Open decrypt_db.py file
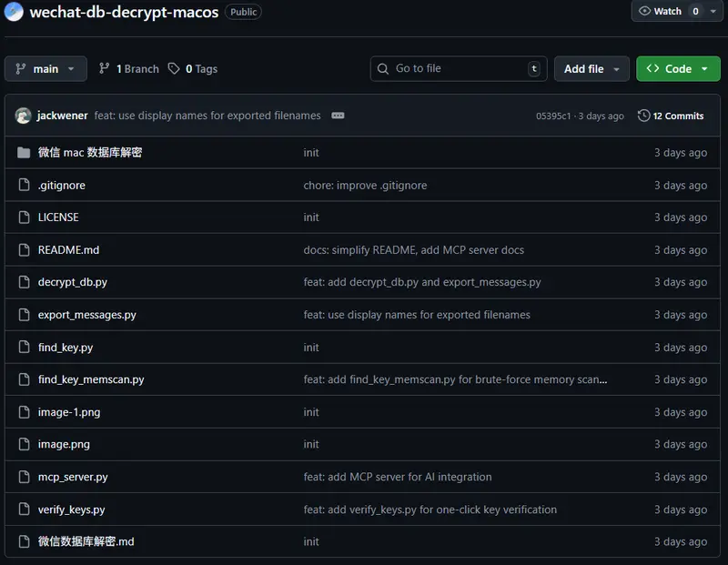728x565 pixels. (72, 282)
